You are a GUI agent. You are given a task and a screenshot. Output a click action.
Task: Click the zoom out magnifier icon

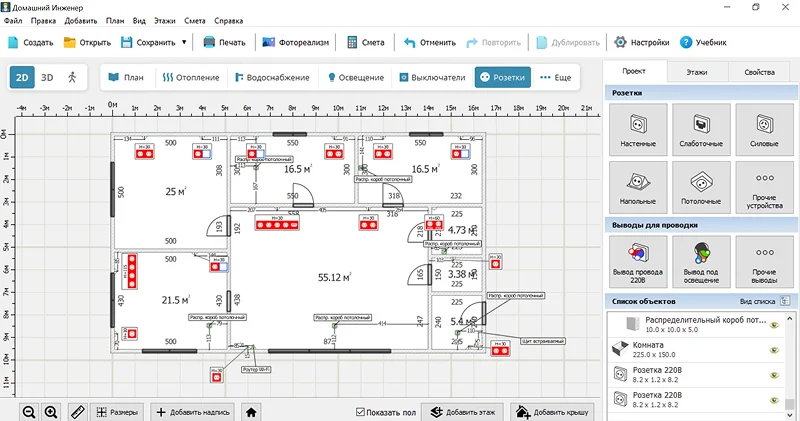28,411
